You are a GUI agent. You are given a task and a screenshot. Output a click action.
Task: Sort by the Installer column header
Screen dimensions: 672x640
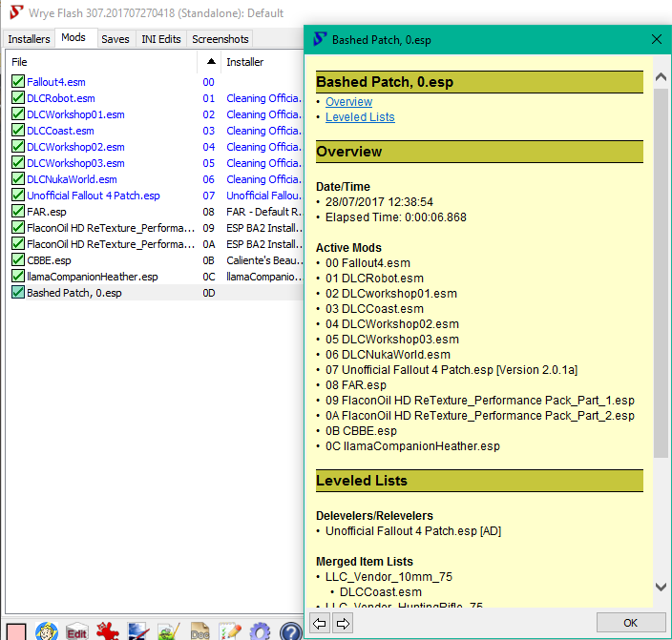tap(262, 62)
